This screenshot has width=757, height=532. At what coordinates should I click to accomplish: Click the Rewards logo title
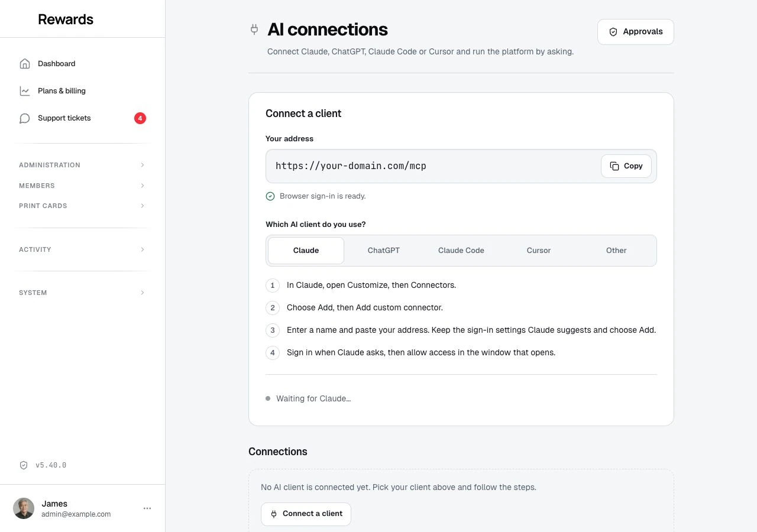click(66, 19)
